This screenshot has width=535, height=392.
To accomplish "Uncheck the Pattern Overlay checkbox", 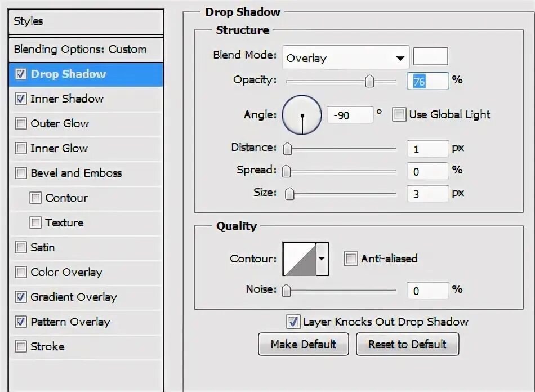I will pyautogui.click(x=20, y=322).
